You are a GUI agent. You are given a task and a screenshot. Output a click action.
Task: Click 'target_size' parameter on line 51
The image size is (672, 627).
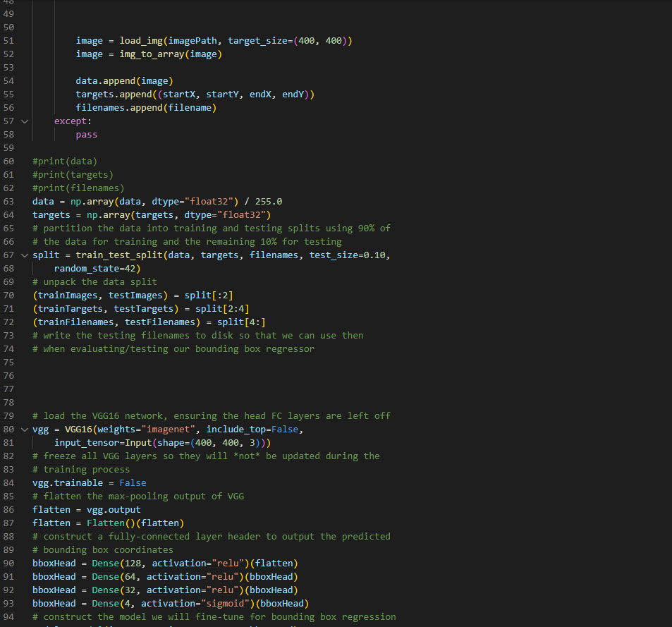point(257,41)
